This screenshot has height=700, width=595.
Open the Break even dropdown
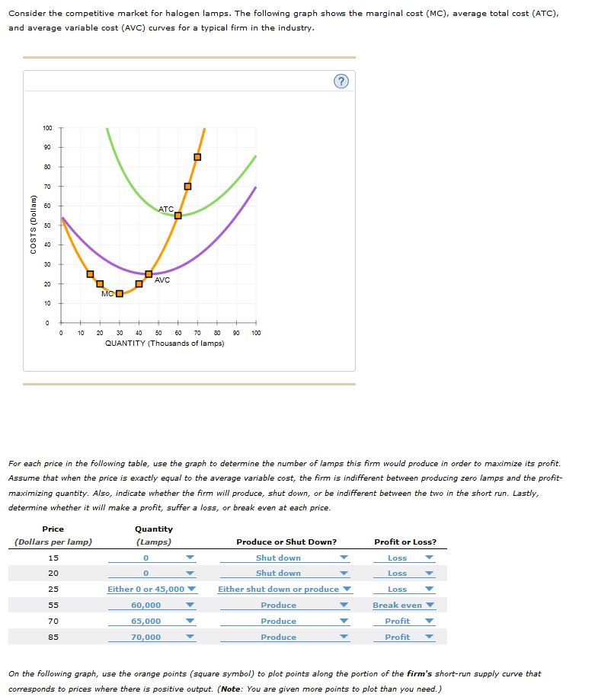404,606
